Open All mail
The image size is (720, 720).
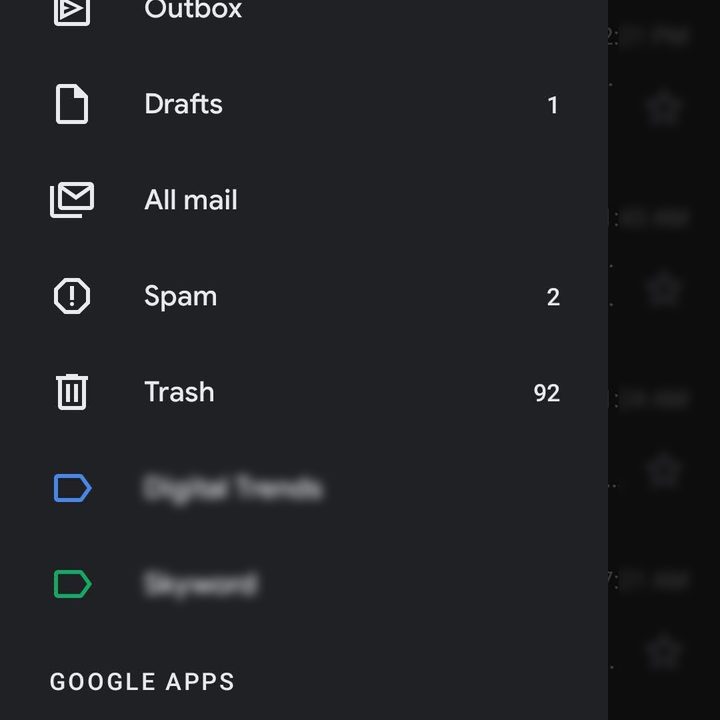(x=191, y=200)
